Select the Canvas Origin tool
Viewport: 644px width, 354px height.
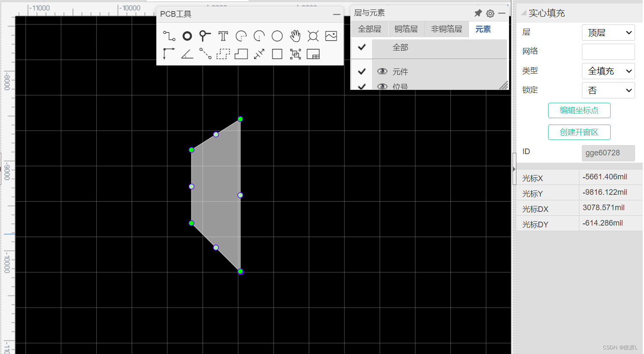[169, 54]
